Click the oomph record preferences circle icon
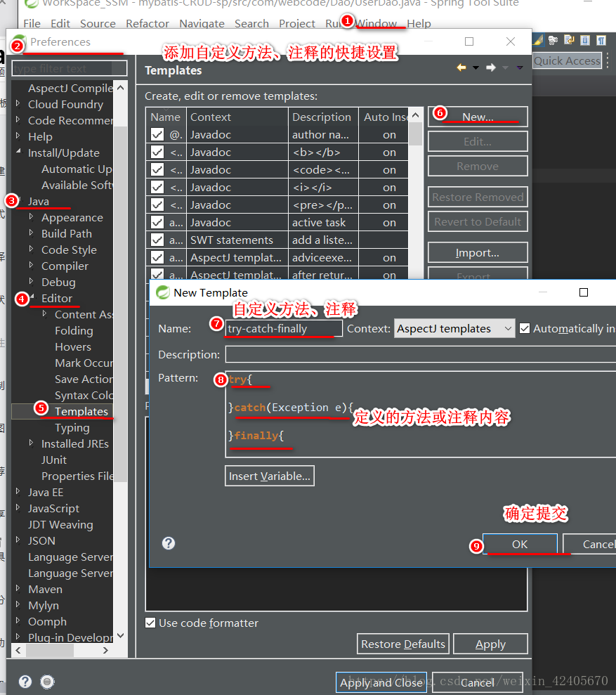This screenshot has height=695, width=616. (48, 681)
